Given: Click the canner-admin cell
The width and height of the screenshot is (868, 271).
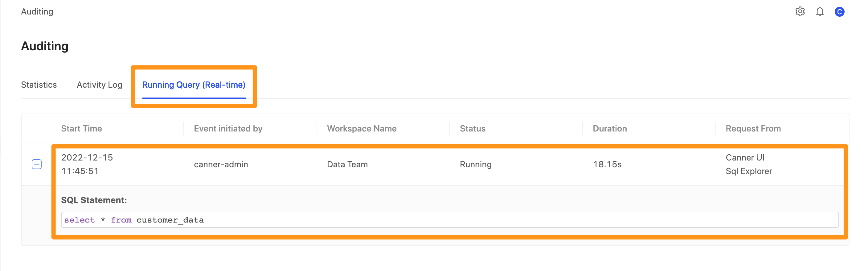Looking at the screenshot, I should click(x=221, y=164).
